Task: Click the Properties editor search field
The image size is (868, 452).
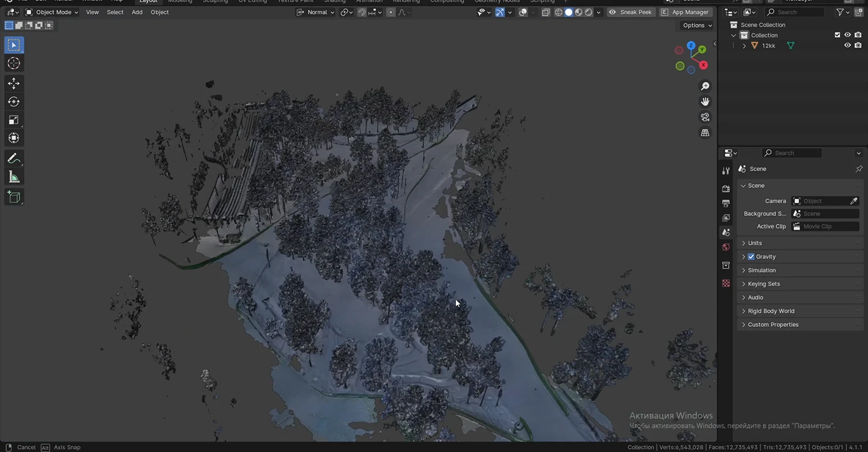Action: click(x=792, y=153)
